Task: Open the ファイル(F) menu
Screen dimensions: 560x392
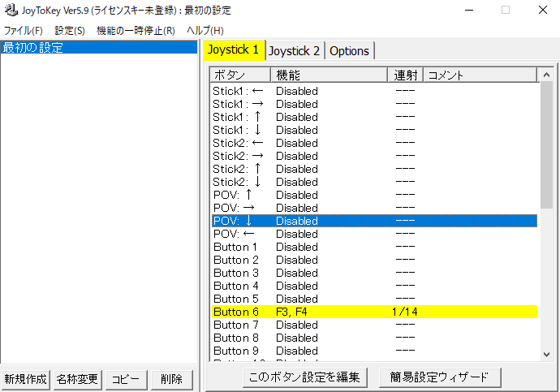Action: (24, 31)
